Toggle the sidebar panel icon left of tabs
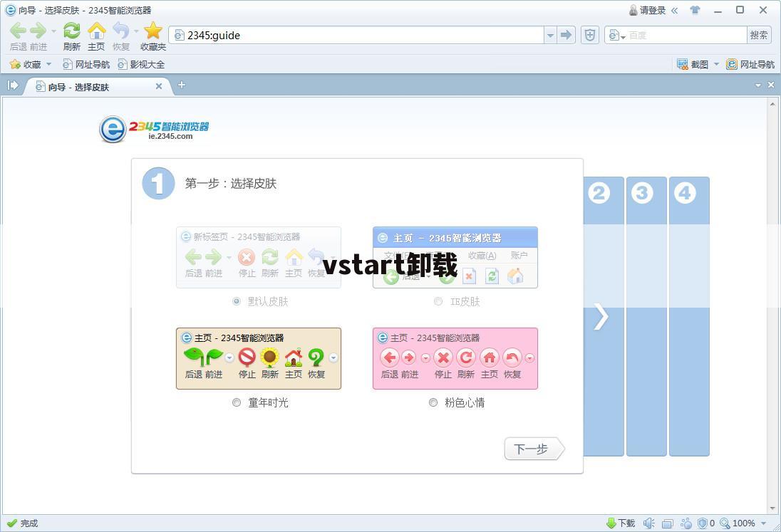 click(12, 85)
